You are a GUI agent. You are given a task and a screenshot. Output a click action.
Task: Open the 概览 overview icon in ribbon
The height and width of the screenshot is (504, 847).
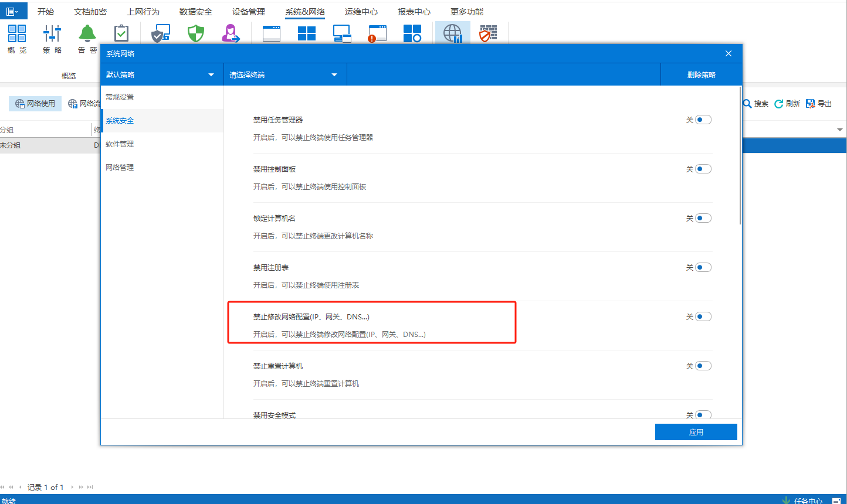(17, 34)
